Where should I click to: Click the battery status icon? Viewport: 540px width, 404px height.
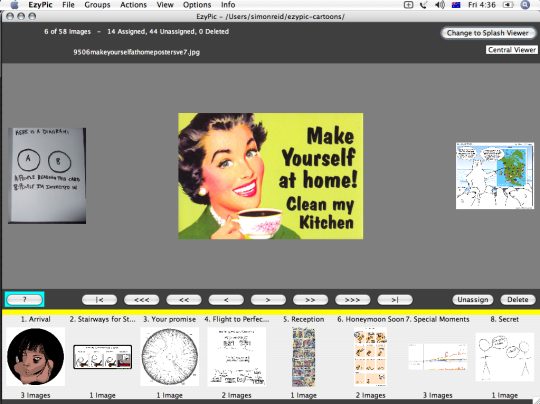pos(508,5)
